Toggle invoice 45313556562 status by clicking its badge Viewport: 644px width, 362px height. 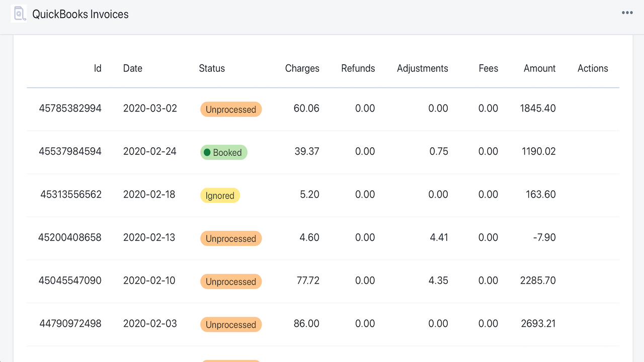220,195
